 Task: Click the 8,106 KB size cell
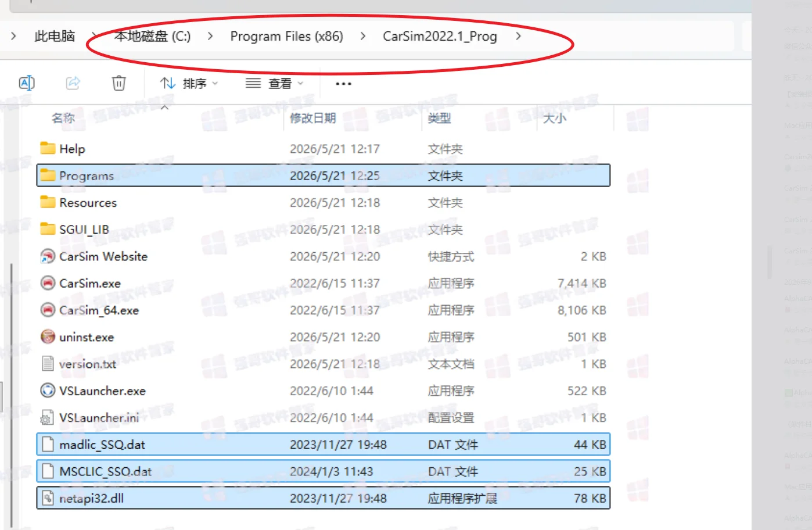tap(581, 310)
